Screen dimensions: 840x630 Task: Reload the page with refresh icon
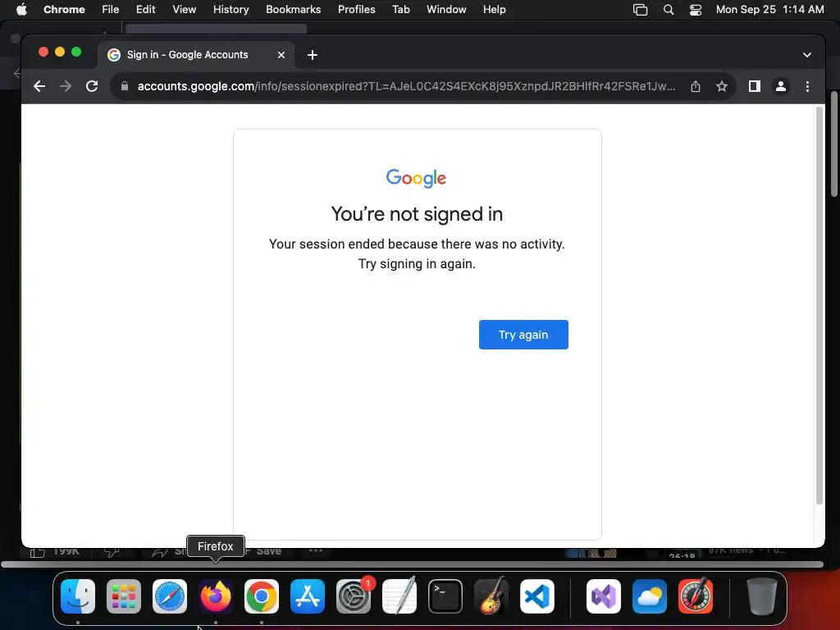(x=92, y=86)
